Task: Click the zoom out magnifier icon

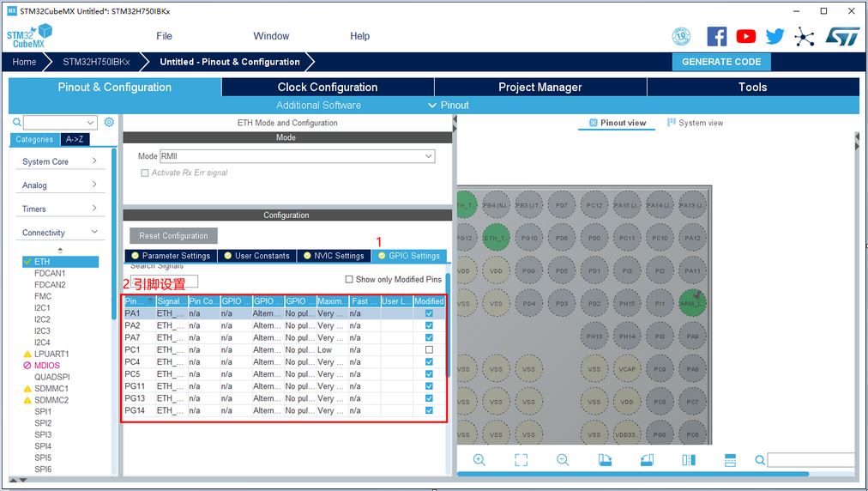Action: point(563,460)
